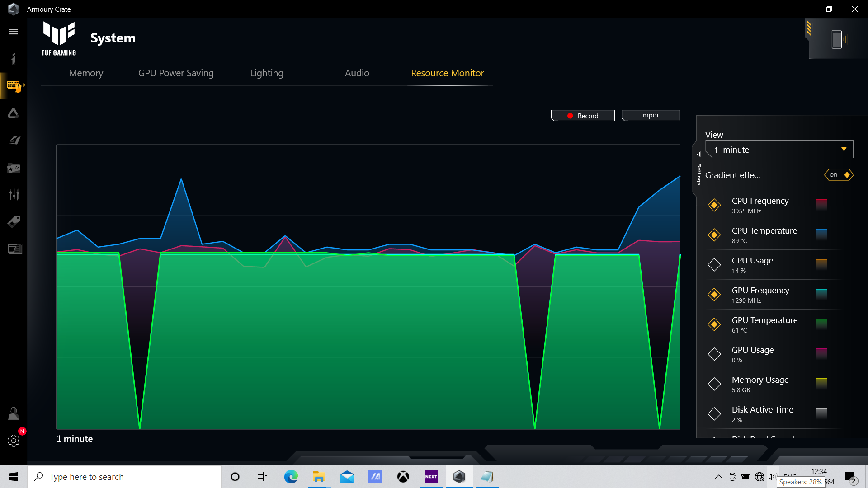Disable CPU Temperature graph line

(x=714, y=235)
